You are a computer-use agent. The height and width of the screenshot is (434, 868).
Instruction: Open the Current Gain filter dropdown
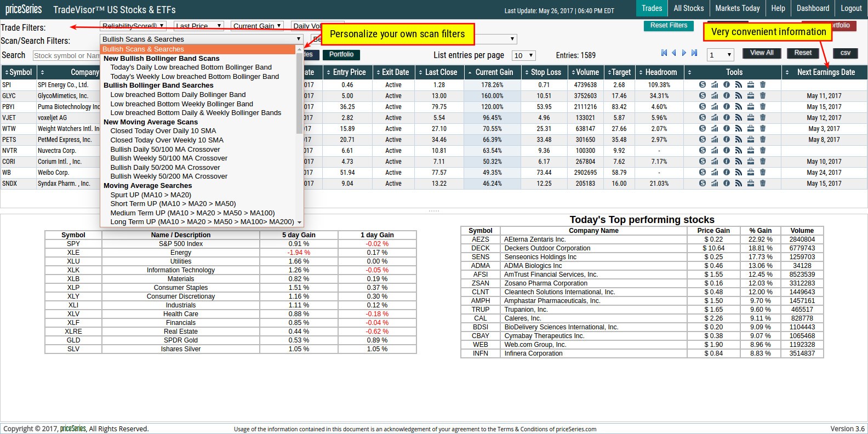pos(257,25)
